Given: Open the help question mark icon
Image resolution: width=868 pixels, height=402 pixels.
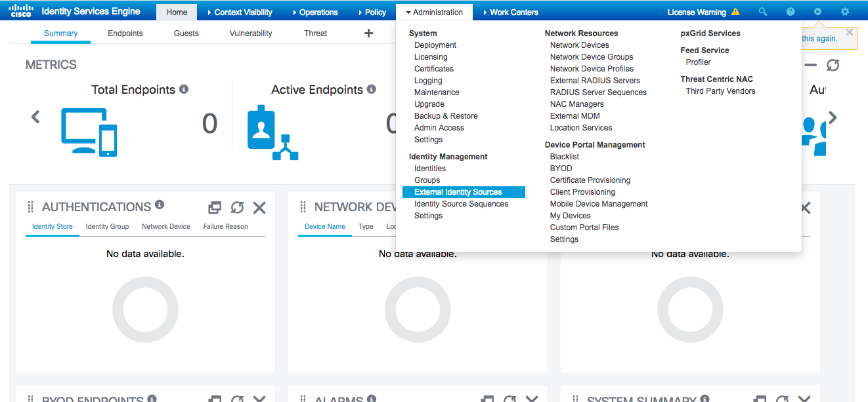Looking at the screenshot, I should 790,12.
